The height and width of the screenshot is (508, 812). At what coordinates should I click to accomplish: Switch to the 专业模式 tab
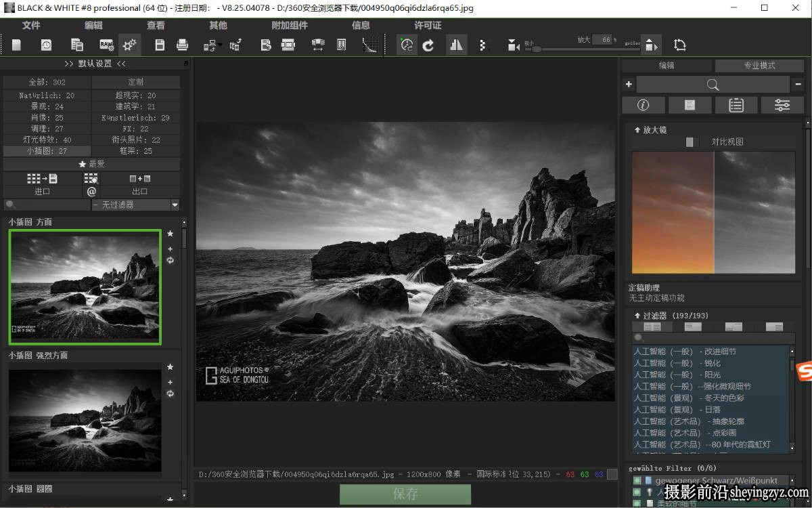759,66
